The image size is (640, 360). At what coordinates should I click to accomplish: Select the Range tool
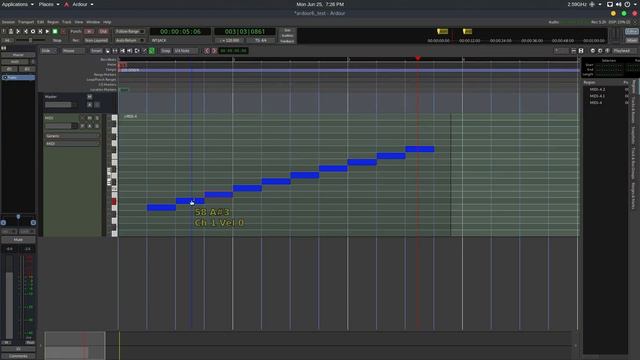pos(115,51)
